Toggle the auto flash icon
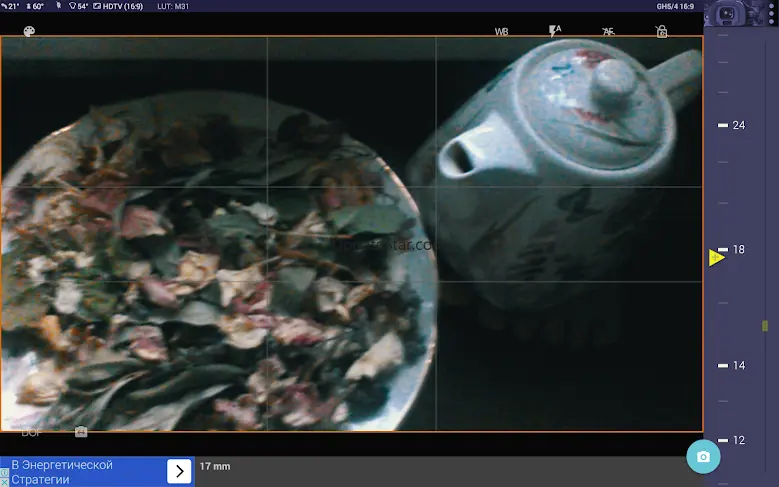This screenshot has height=487, width=779. 555,31
